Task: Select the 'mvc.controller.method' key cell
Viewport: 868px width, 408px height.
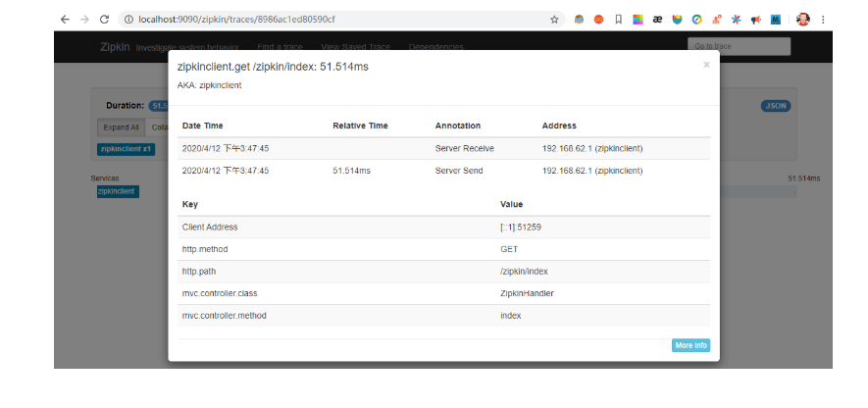Action: coord(225,316)
